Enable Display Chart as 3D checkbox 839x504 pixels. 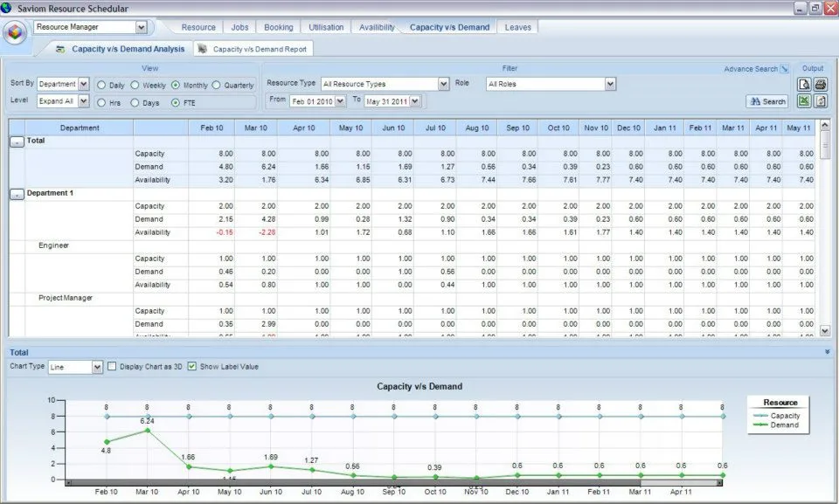pos(112,367)
